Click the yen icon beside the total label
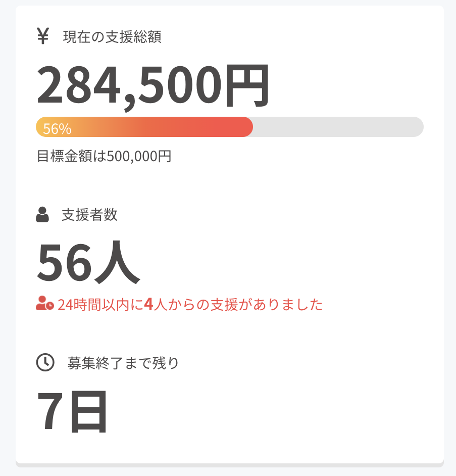 43,36
